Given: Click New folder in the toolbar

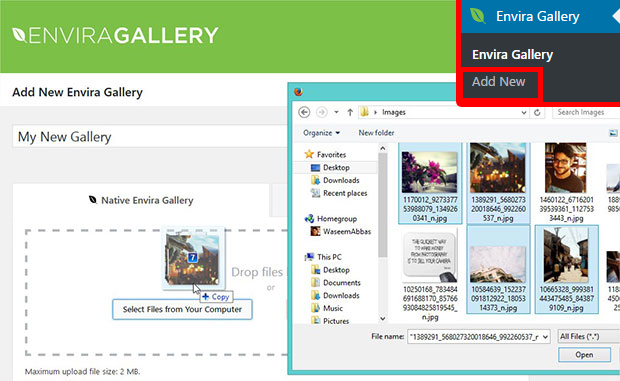Looking at the screenshot, I should [376, 133].
